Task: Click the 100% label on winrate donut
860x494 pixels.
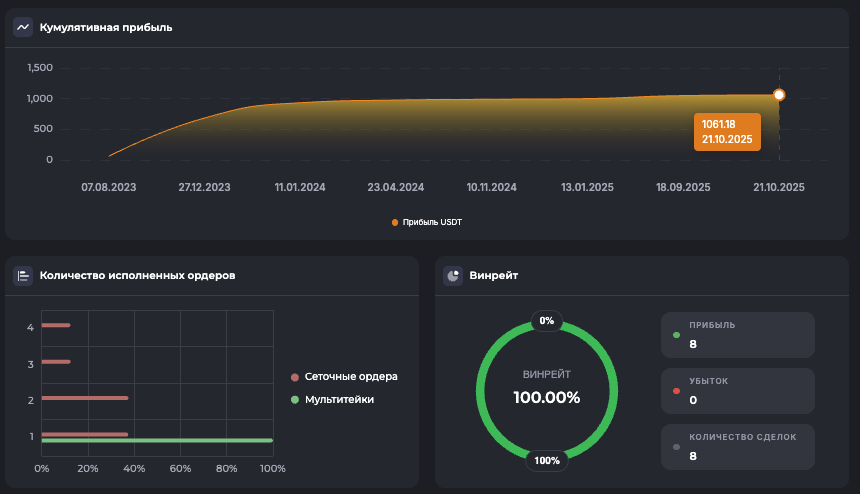Action: point(547,461)
